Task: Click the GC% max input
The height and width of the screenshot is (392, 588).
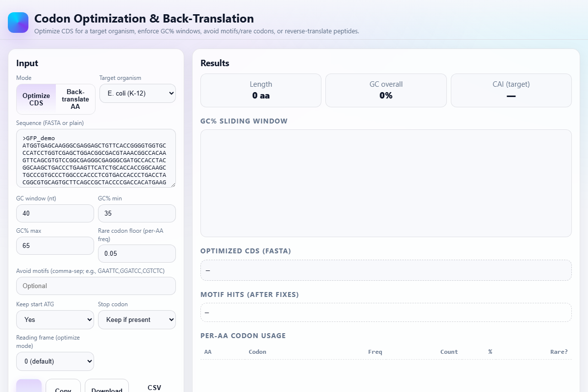Action: click(x=55, y=245)
